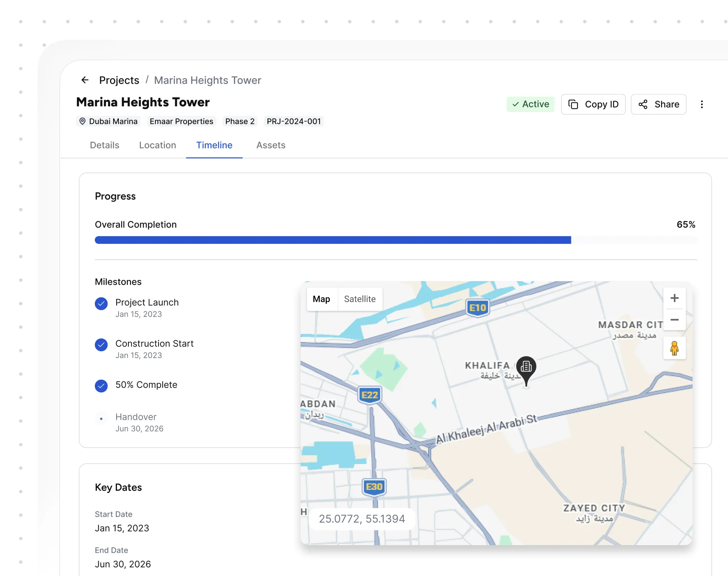The width and height of the screenshot is (728, 576).
Task: Click the E22 highway shield on map
Action: click(370, 395)
